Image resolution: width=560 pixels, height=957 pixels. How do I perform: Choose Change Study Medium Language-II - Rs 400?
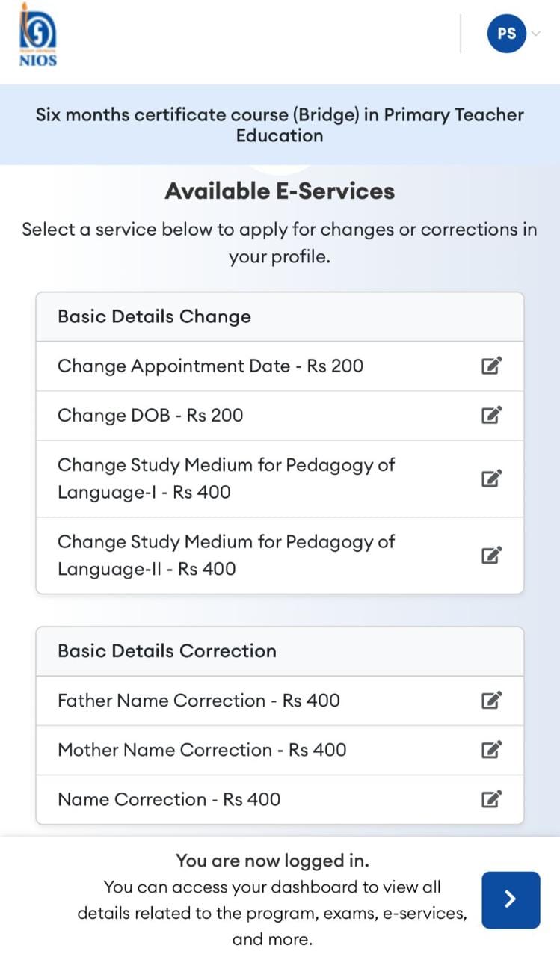(x=226, y=555)
